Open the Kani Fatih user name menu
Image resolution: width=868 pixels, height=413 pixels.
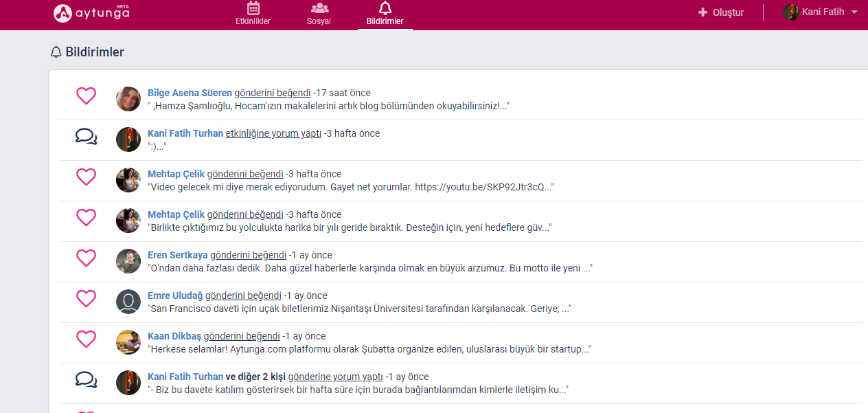click(823, 12)
